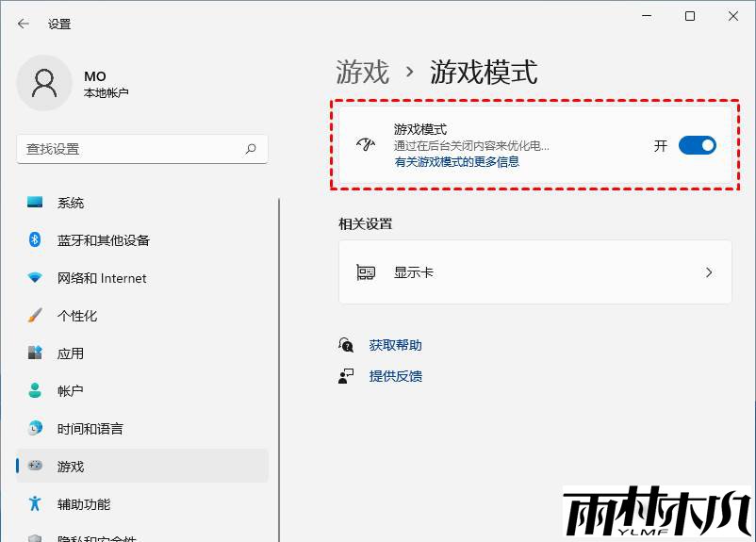Click the 个性化 paintbrush icon
Screen dimensions: 756x542
click(35, 316)
